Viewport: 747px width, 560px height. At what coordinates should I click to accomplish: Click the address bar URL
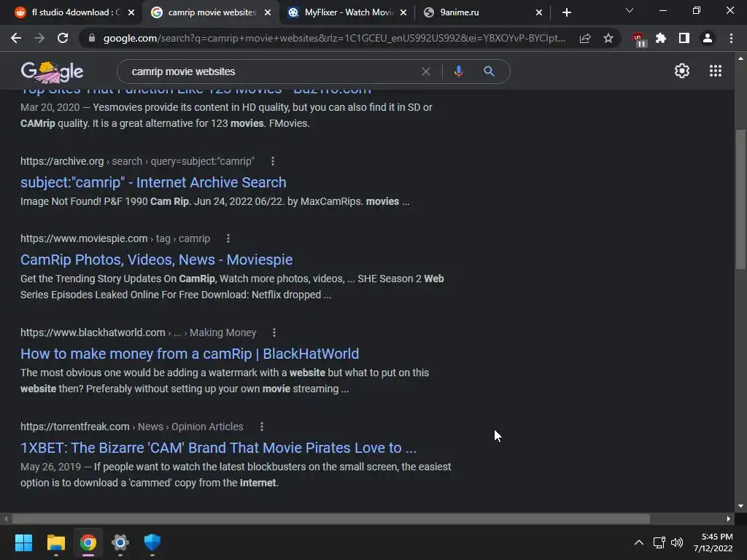click(x=333, y=38)
